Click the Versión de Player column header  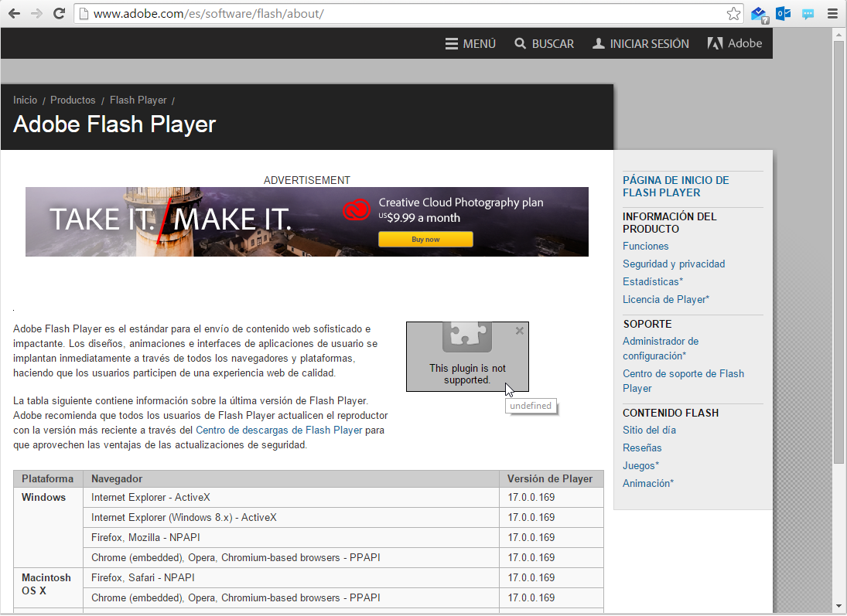coord(551,479)
